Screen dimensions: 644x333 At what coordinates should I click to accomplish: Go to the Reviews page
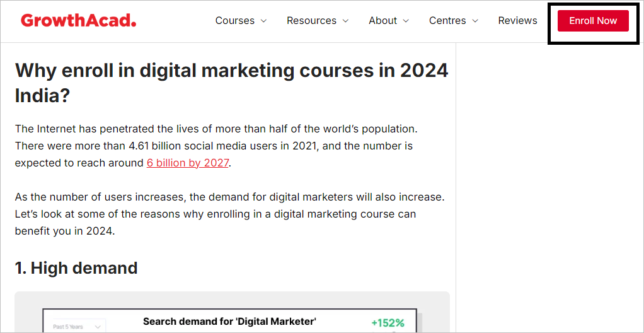(x=517, y=21)
